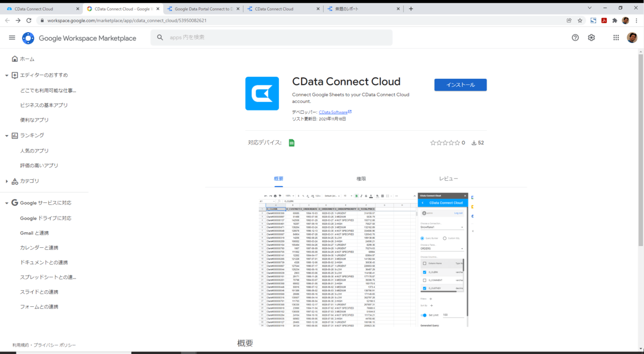
Task: Open フォームとの連携 filter
Action: click(39, 307)
